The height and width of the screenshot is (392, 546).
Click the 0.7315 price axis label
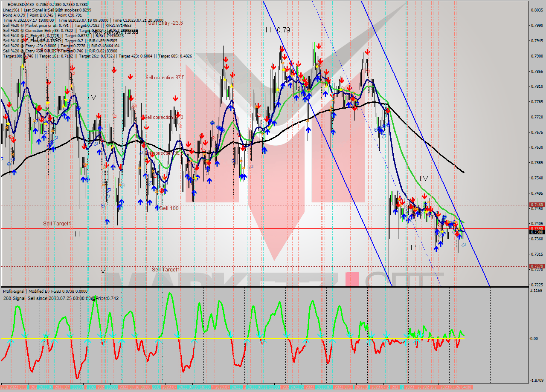coord(537,254)
